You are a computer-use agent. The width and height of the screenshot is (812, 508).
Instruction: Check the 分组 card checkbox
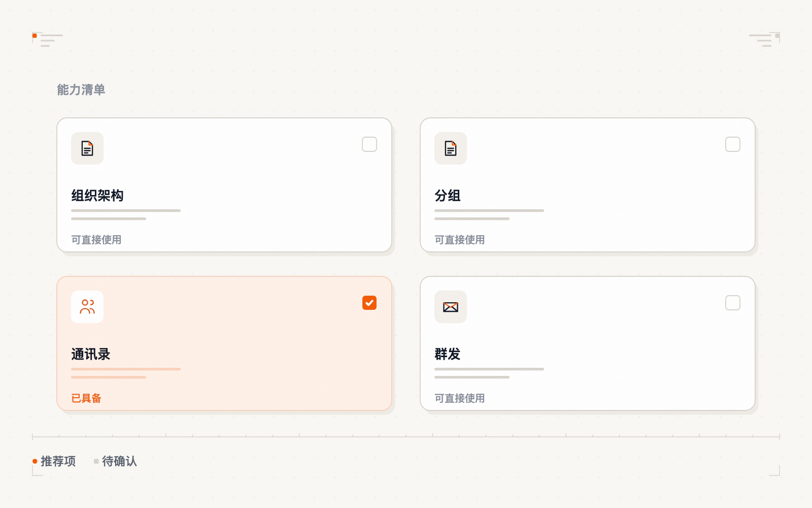coord(733,144)
